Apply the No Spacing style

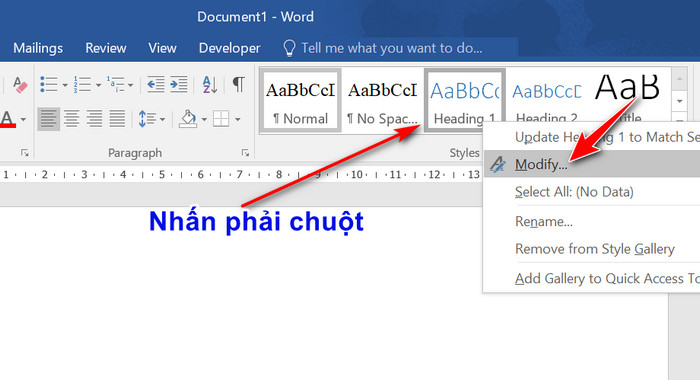coord(383,100)
